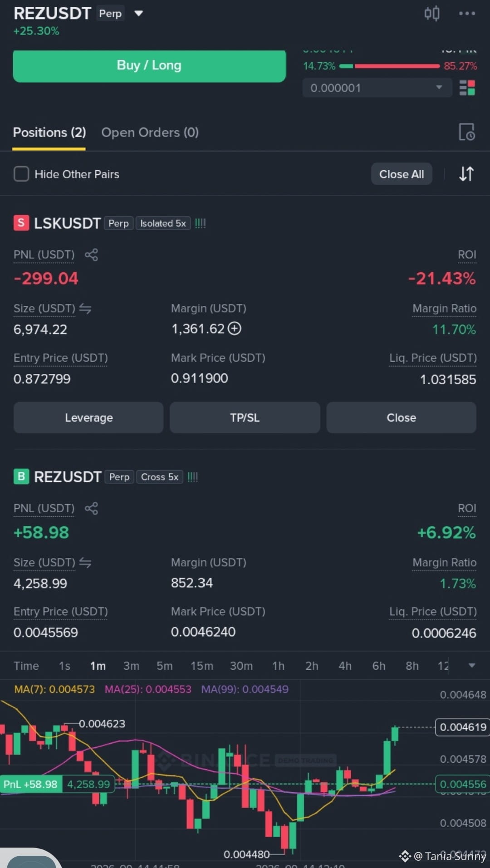The image size is (490, 868).
Task: Share the REZUSDT PNL via share icon
Action: [91, 508]
